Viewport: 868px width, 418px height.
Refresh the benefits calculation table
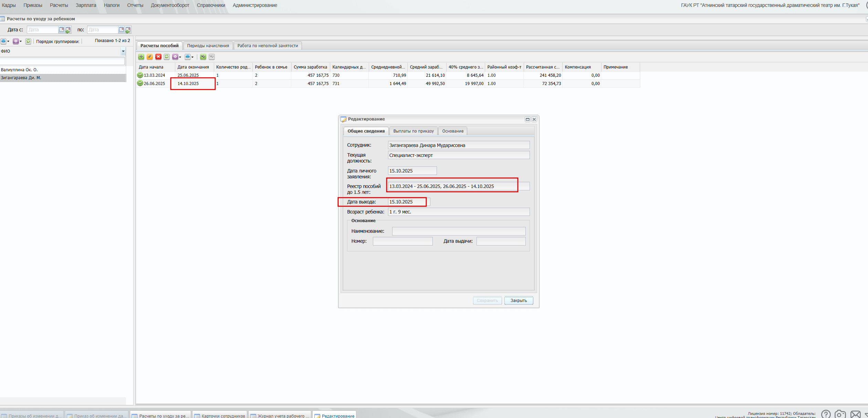pos(167,57)
